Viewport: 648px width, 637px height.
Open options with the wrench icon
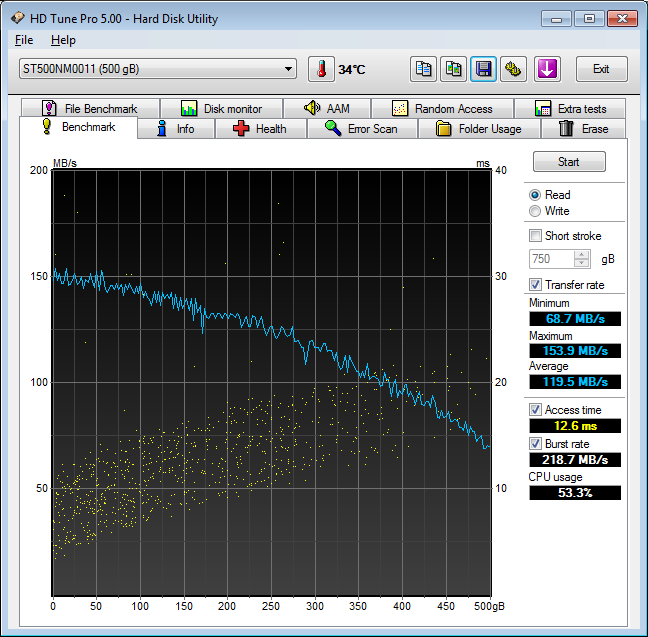pos(514,69)
